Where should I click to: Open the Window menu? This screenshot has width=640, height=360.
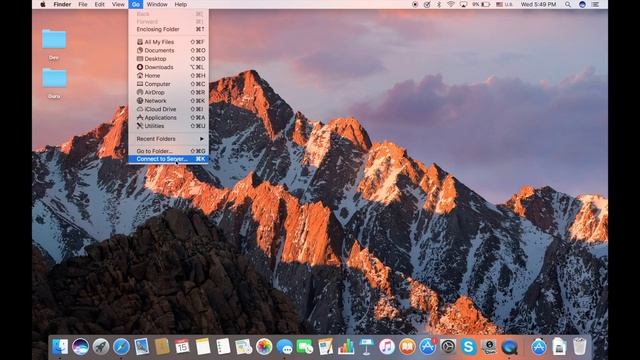point(157,4)
